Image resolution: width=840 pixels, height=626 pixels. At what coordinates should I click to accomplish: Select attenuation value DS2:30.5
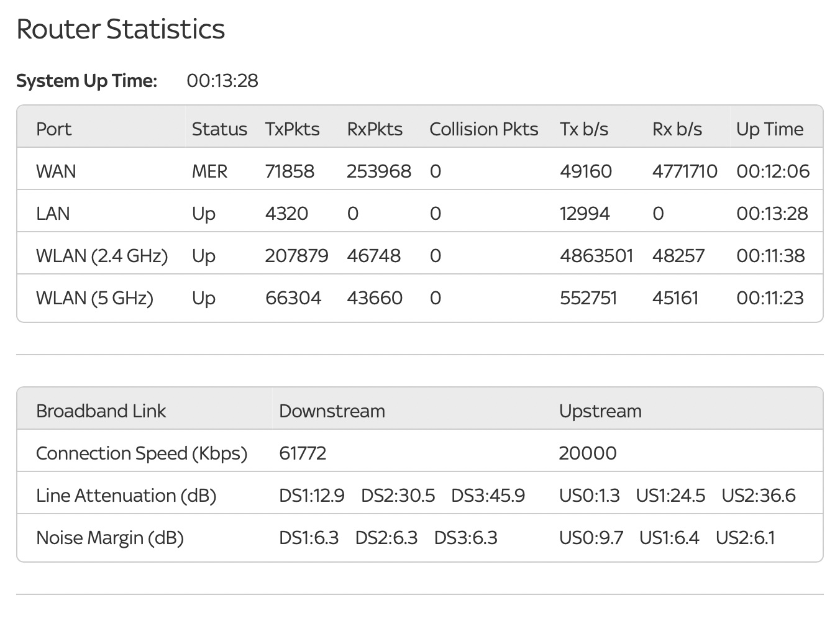tap(398, 496)
